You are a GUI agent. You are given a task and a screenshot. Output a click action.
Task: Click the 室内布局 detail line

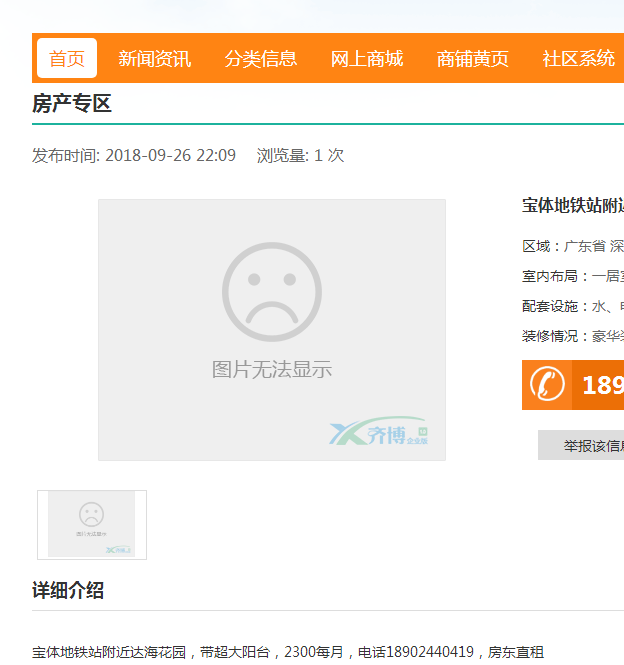click(x=573, y=276)
